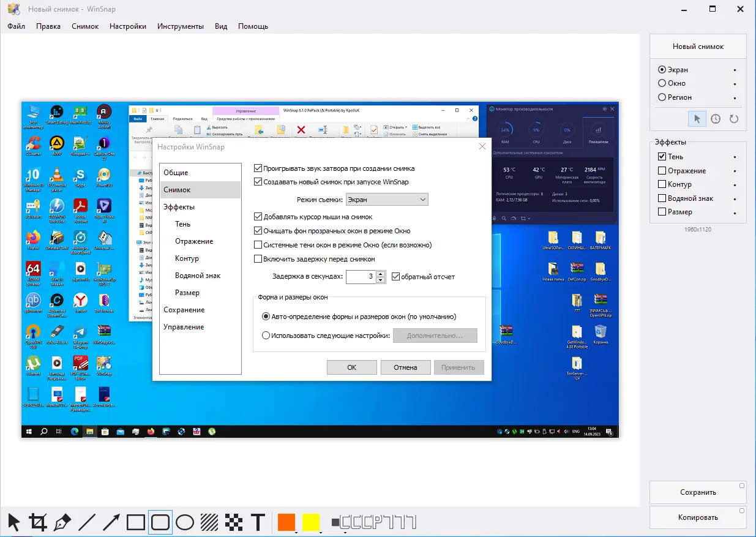Select the square-corner Rectangle tool

click(136, 522)
